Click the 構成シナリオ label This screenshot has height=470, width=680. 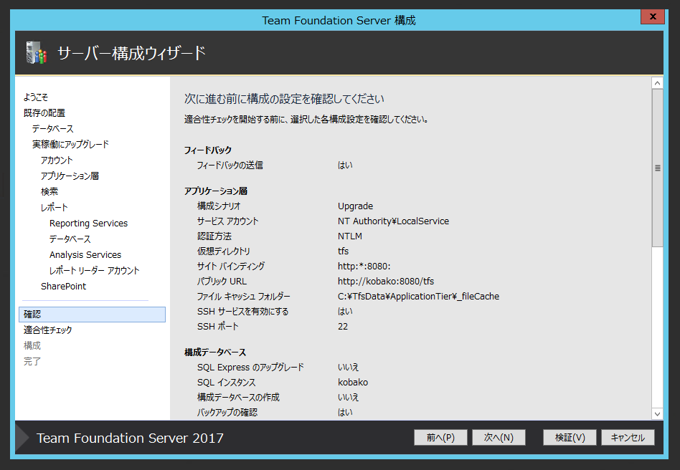pos(219,206)
